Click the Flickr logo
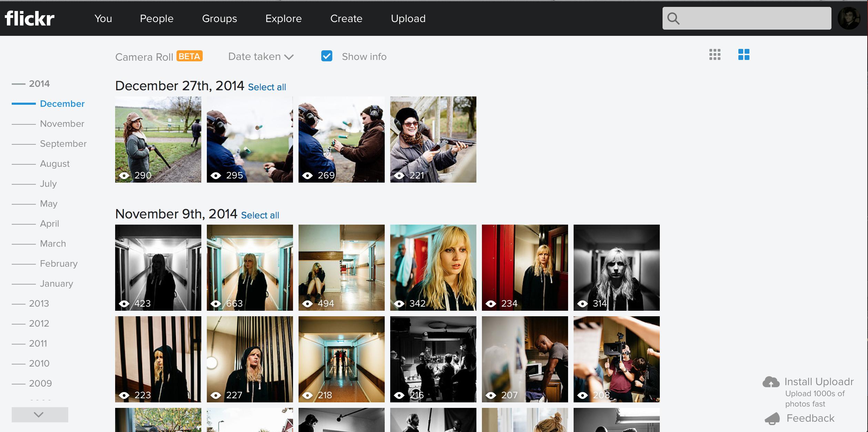Viewport: 868px width, 432px height. pos(30,18)
